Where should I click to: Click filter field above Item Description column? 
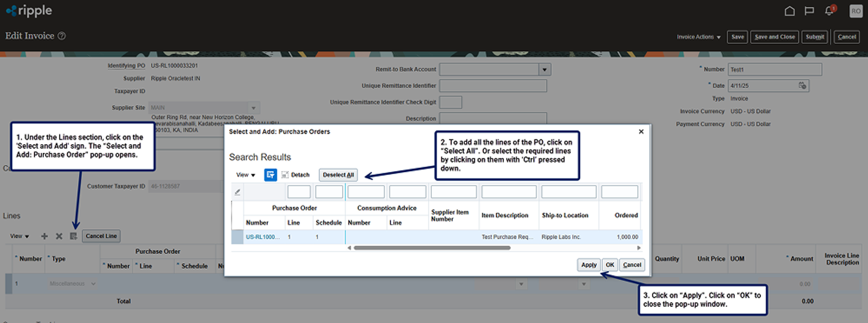click(509, 192)
